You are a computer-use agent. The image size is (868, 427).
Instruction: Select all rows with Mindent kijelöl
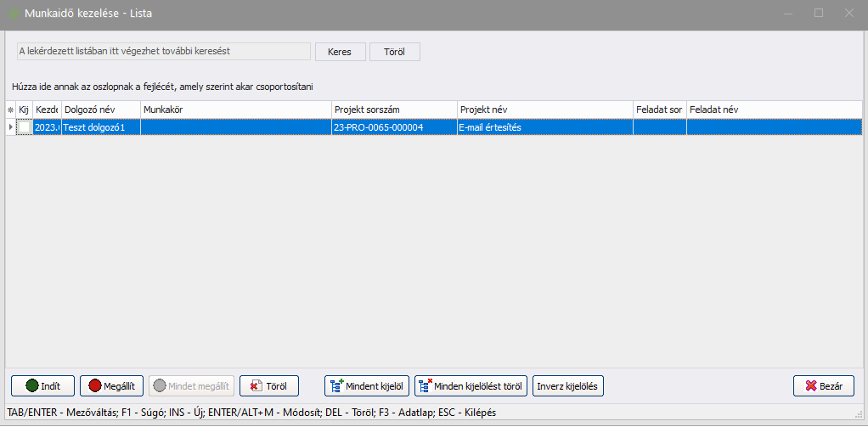(367, 385)
